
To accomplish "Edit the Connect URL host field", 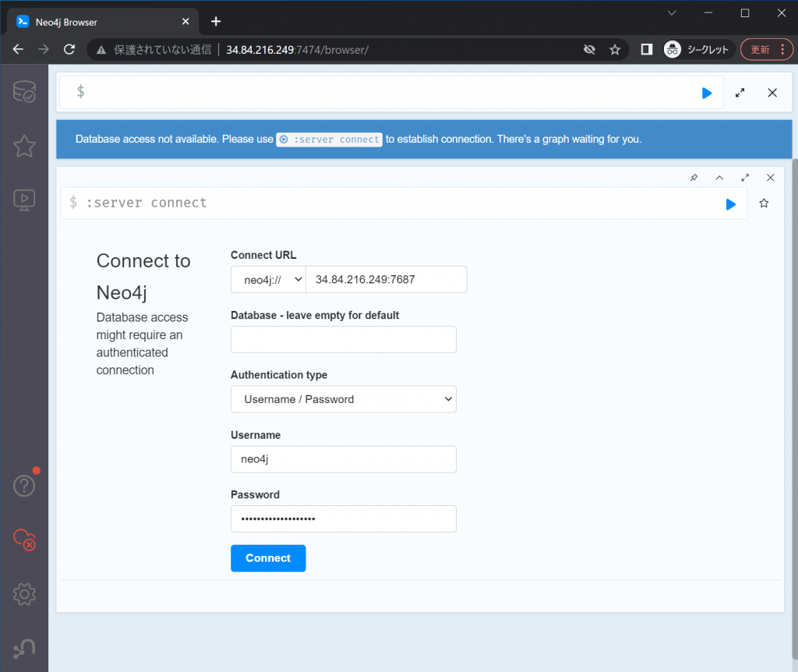I will (x=387, y=280).
